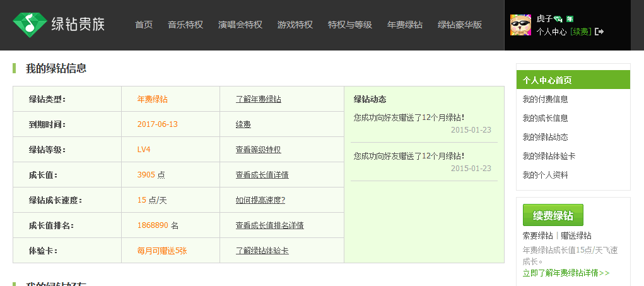Open 我的绿钻体验卡 in sidebar
Screen dimensions: 644x286
tap(549, 156)
